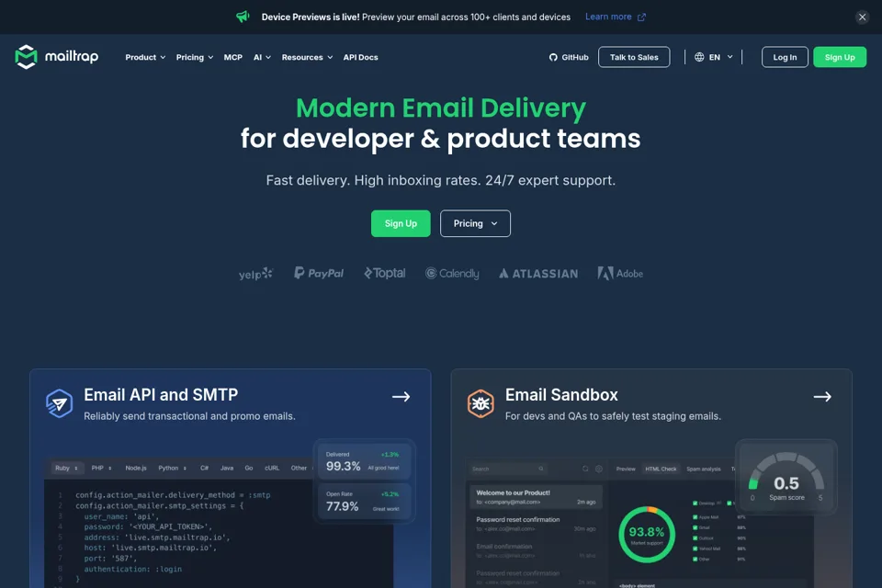The height and width of the screenshot is (588, 882).
Task: Select the Ruby code tab
Action: pyautogui.click(x=66, y=469)
